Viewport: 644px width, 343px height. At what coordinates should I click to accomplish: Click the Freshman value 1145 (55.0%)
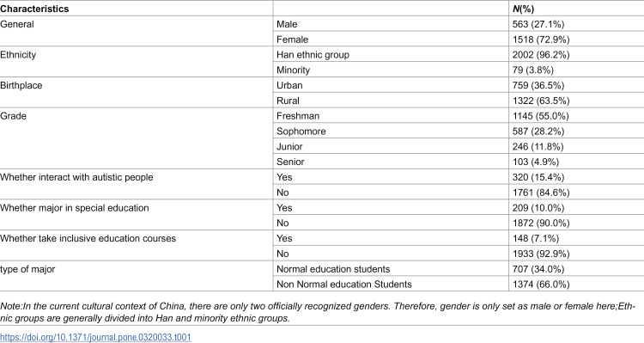540,116
